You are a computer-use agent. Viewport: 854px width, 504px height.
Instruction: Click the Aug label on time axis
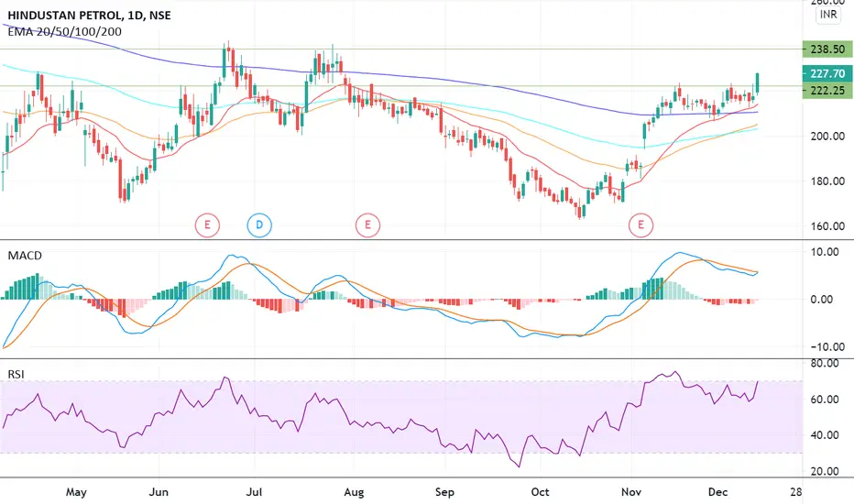pyautogui.click(x=354, y=492)
